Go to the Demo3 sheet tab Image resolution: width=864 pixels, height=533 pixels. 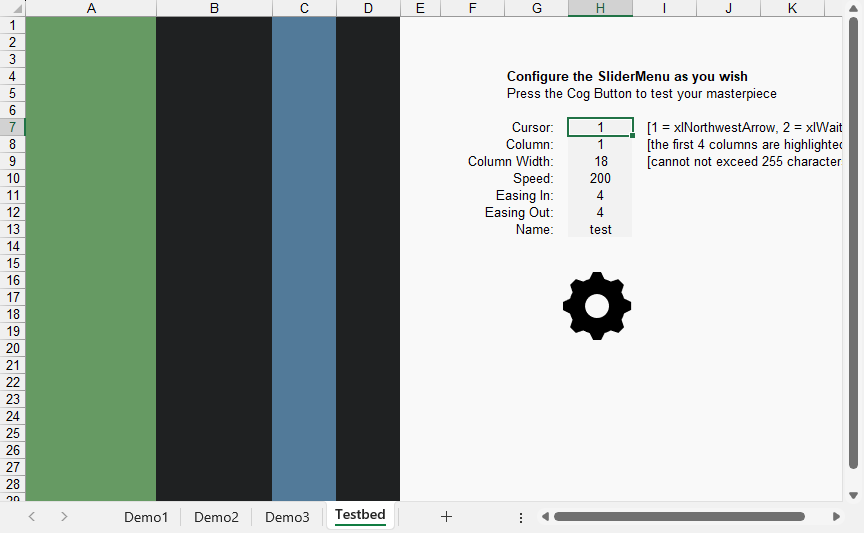[x=287, y=517]
